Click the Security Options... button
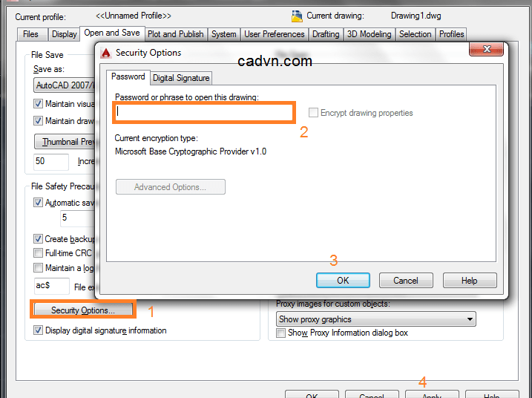The width and height of the screenshot is (532, 398). pos(83,310)
